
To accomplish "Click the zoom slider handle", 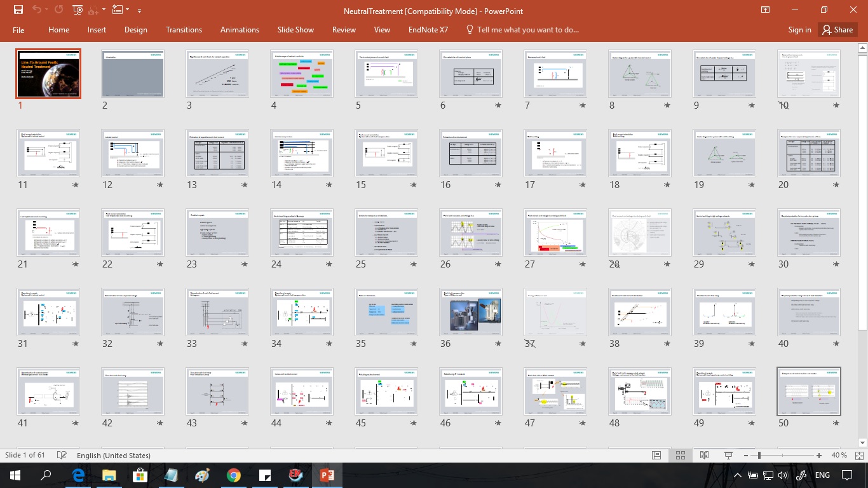I will [x=760, y=456].
